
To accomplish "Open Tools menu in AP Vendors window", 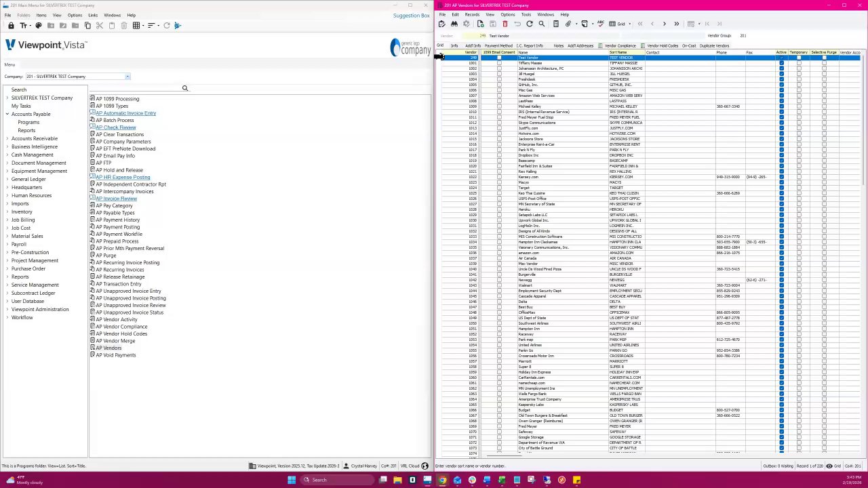I will coord(526,14).
